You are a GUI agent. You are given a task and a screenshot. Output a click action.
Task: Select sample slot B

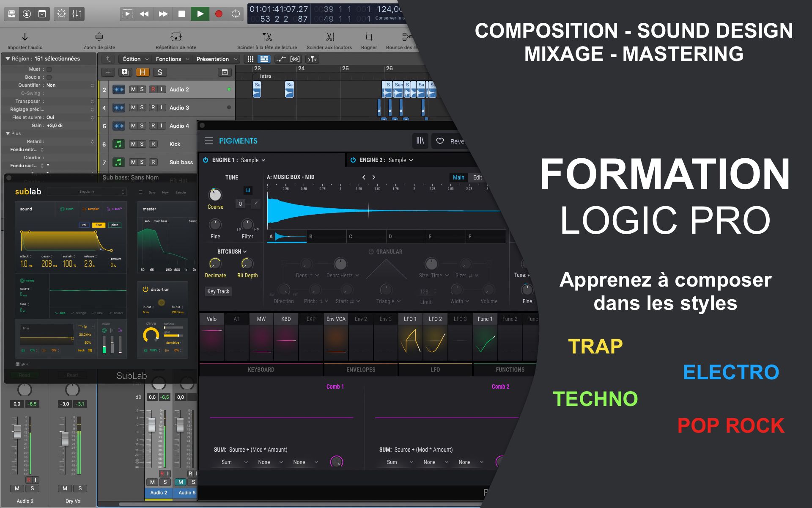tap(326, 237)
